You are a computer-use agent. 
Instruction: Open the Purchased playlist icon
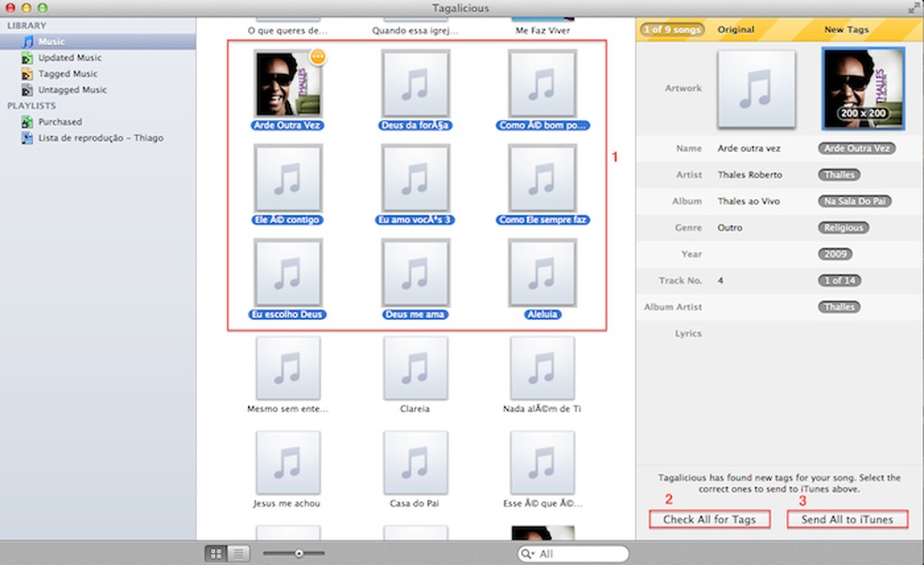[27, 122]
